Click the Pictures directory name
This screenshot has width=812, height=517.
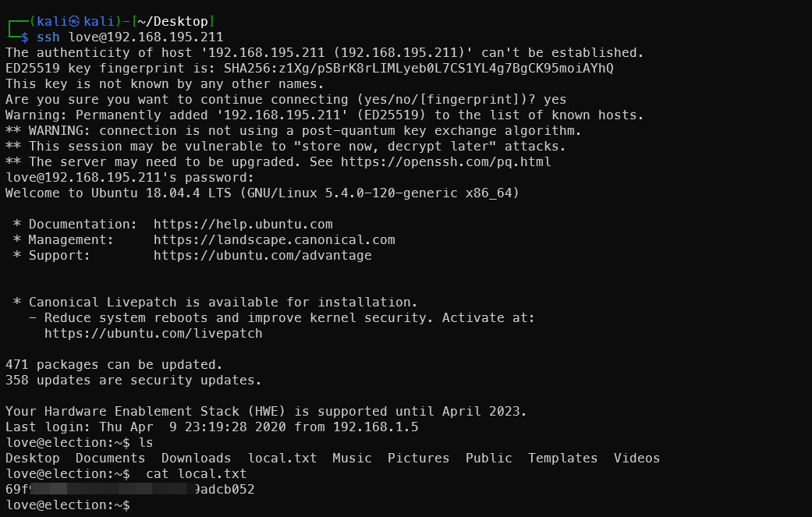(x=418, y=458)
